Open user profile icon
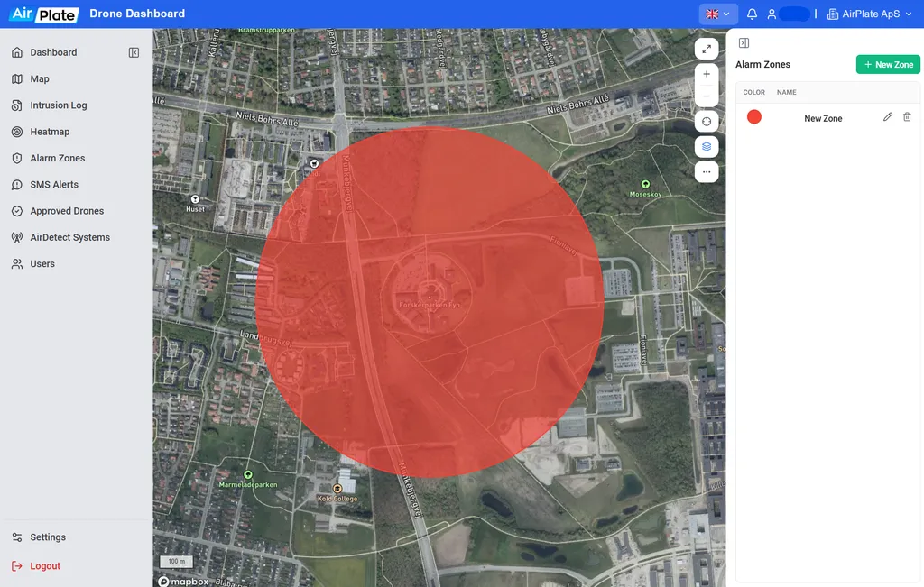The width and height of the screenshot is (924, 587). [772, 14]
